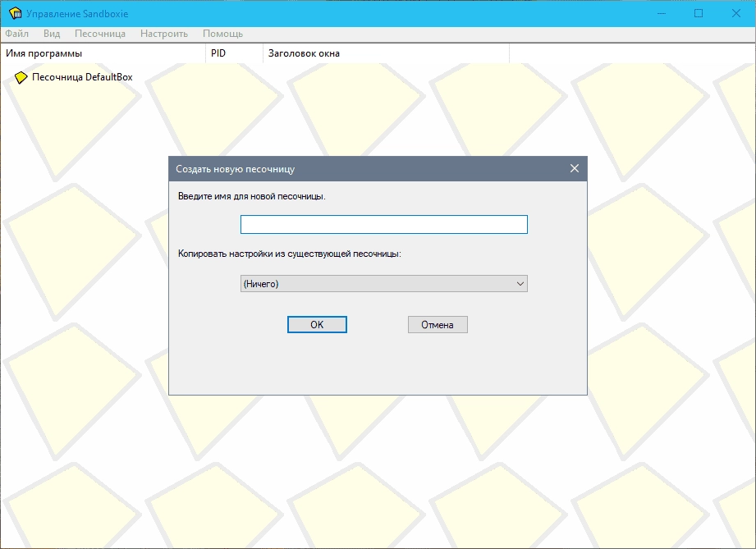Close the Создать новую песочницу dialog
This screenshot has width=756, height=549.
point(575,168)
